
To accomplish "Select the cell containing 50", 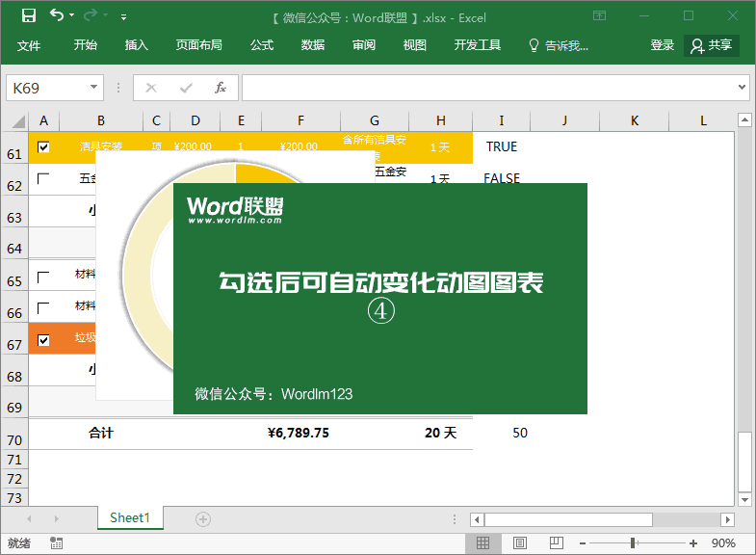I will click(502, 433).
